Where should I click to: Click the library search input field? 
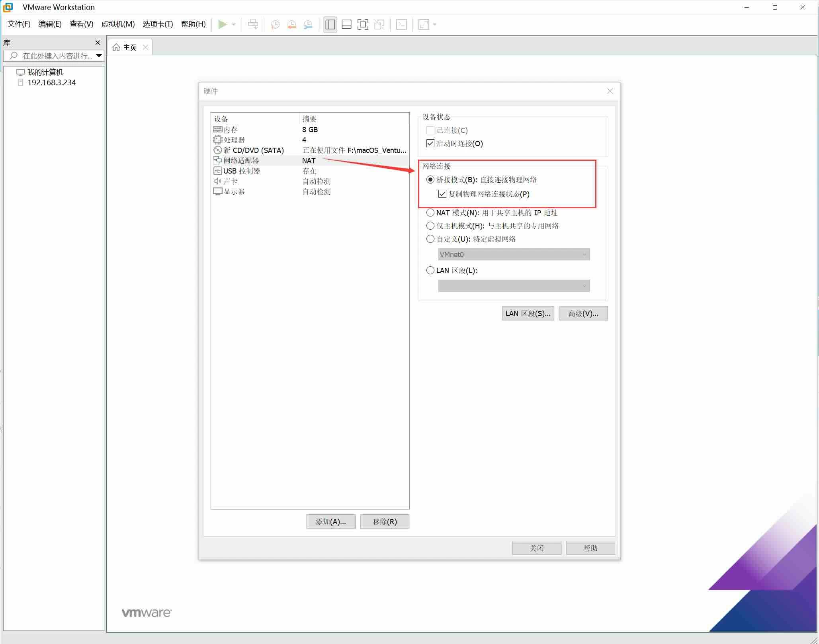click(x=53, y=56)
